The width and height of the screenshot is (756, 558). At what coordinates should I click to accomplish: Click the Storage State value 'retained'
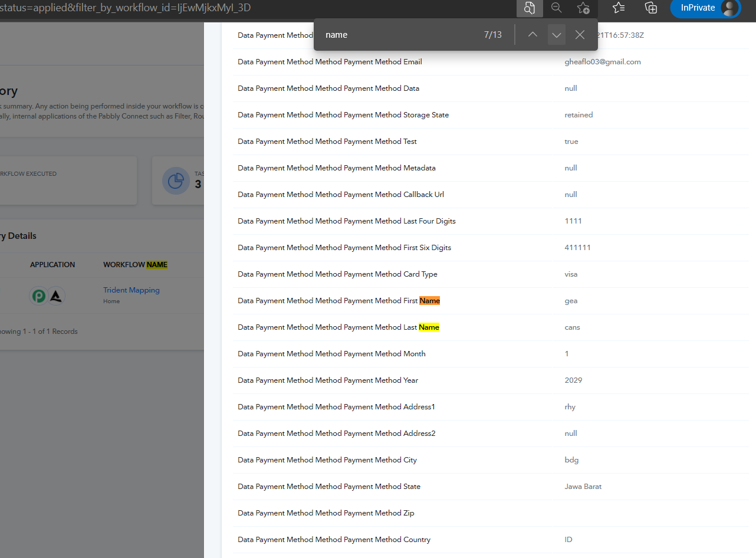tap(578, 115)
